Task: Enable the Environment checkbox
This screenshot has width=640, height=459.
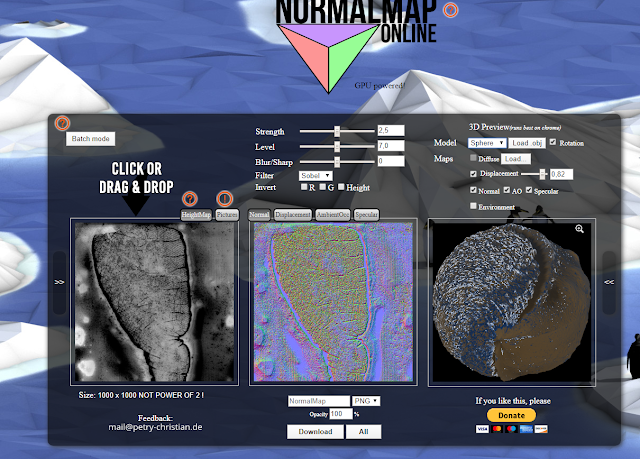Action: [x=473, y=206]
